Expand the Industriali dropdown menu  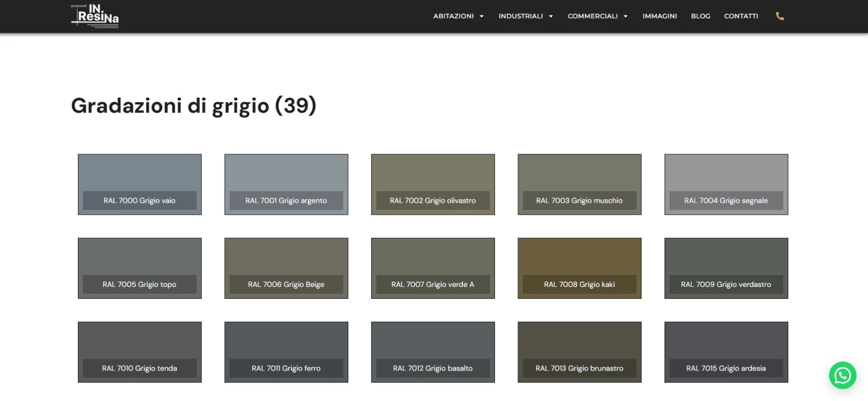point(526,16)
